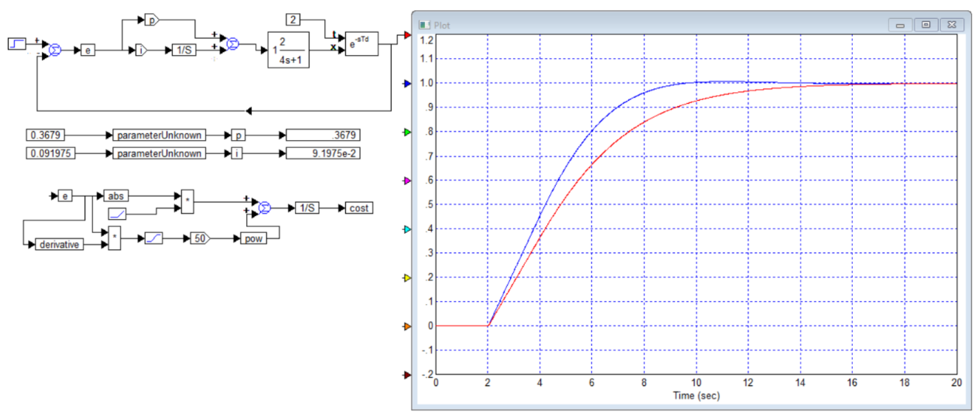
Task: Select the limit block before the 50 gain
Action: point(153,238)
